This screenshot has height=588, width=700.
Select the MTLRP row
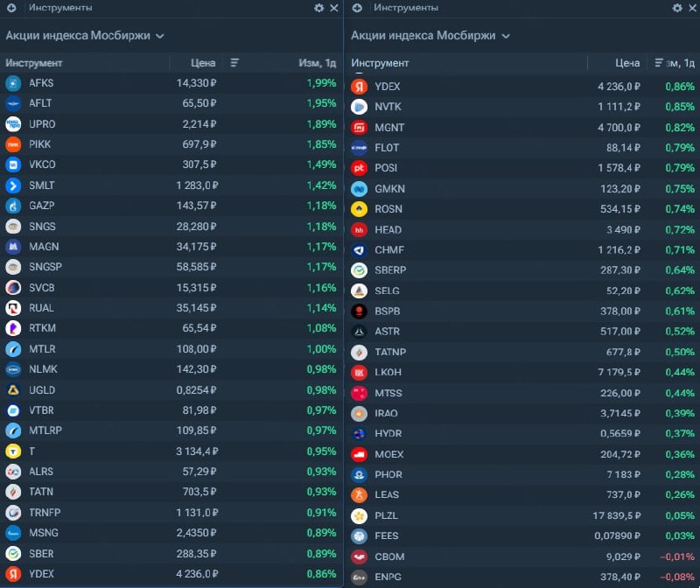coord(171,430)
